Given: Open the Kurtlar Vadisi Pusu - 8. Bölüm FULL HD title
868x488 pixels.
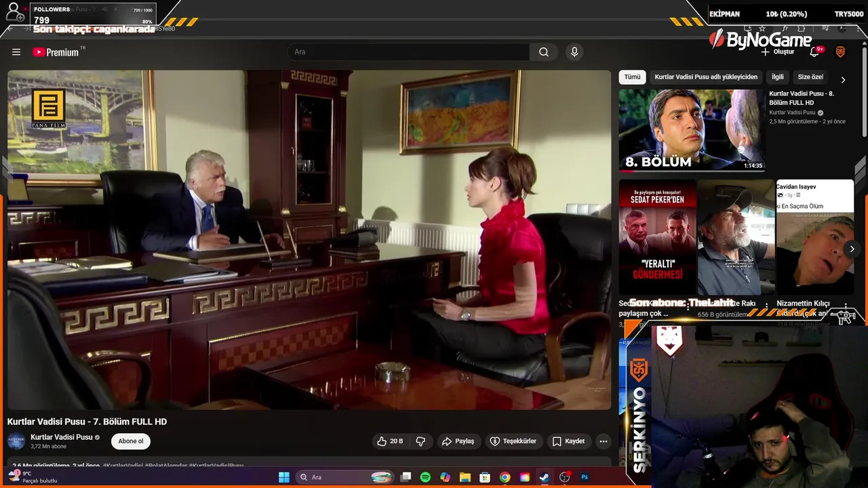Looking at the screenshot, I should pyautogui.click(x=802, y=98).
